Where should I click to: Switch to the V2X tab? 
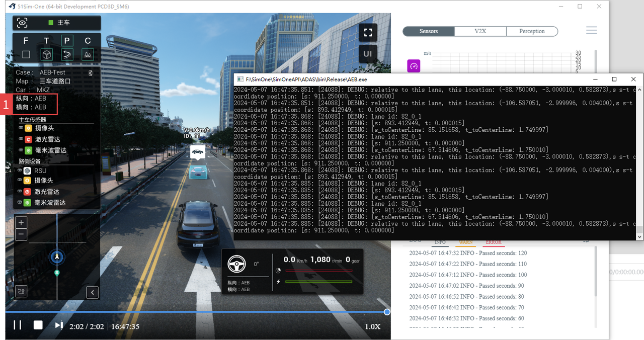point(480,31)
